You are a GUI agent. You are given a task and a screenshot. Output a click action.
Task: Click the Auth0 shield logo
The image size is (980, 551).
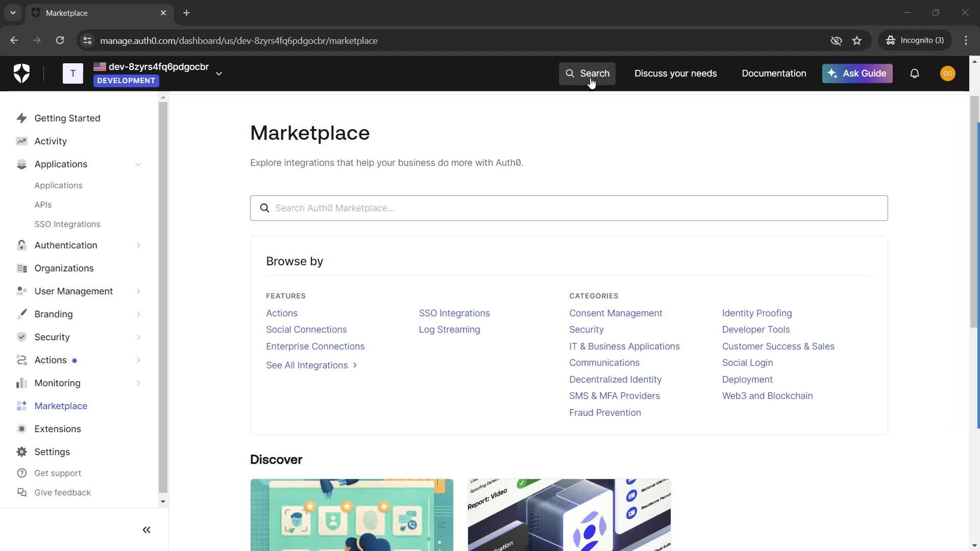[21, 73]
